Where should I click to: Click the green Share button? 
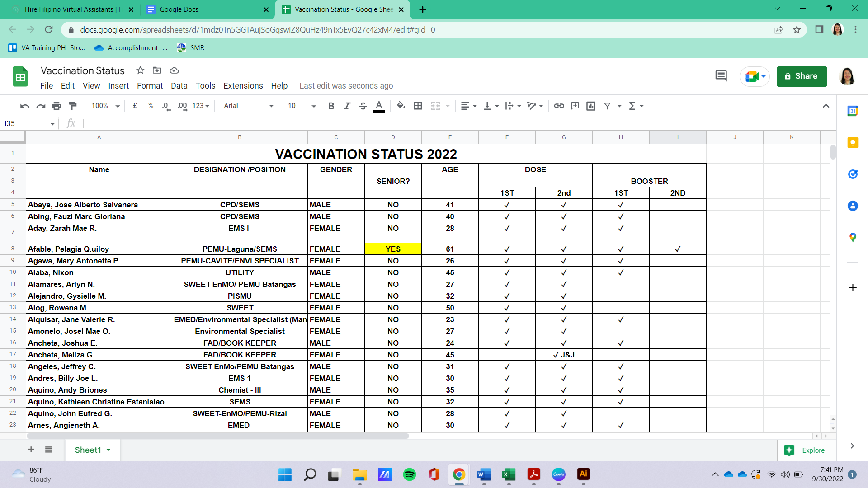tap(802, 76)
